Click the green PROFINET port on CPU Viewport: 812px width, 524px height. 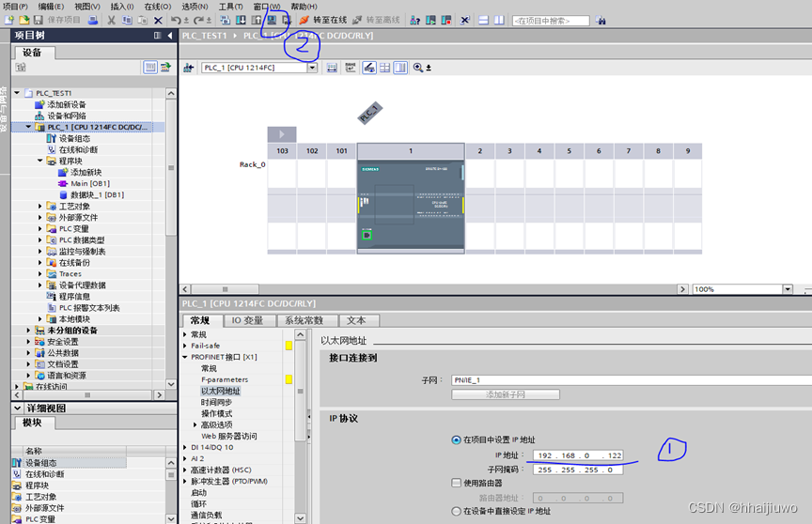click(x=367, y=235)
